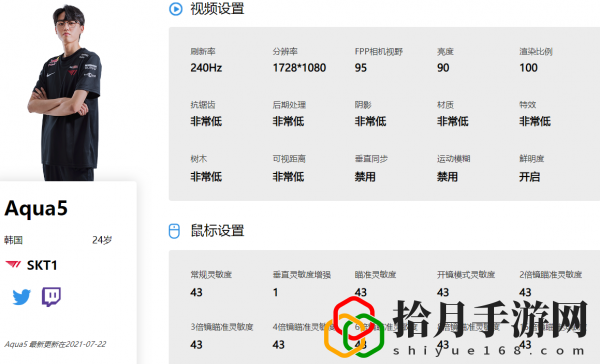Click the SKT1 team logo icon

coord(13,265)
